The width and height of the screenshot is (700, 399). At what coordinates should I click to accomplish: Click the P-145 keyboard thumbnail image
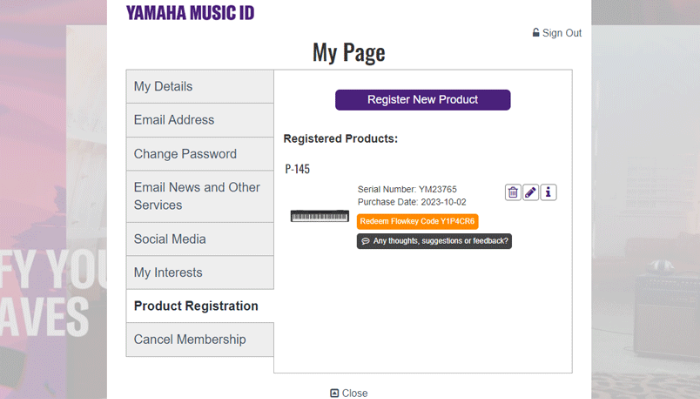click(x=320, y=216)
